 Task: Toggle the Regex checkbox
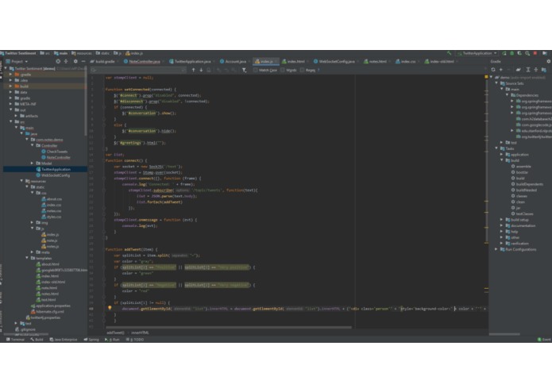pos(302,70)
